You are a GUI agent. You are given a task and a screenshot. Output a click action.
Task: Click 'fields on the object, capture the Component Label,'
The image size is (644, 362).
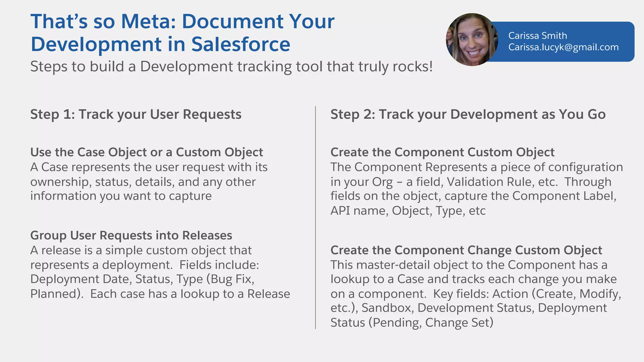pyautogui.click(x=474, y=196)
